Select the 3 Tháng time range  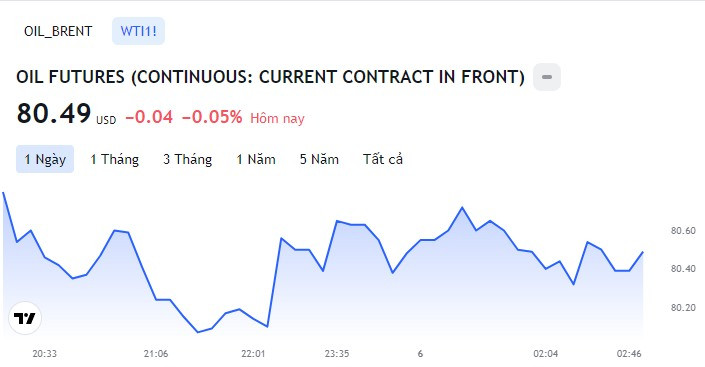pos(187,159)
